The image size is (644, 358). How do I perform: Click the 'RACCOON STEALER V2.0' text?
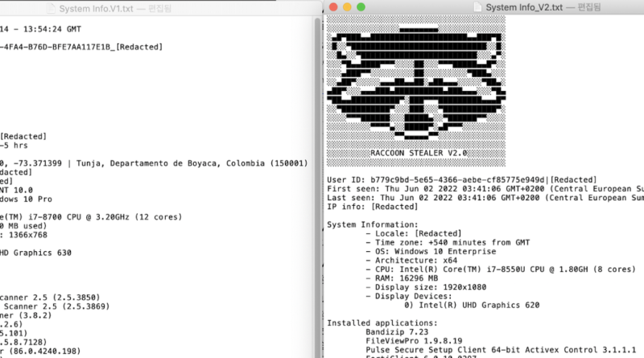pos(419,153)
